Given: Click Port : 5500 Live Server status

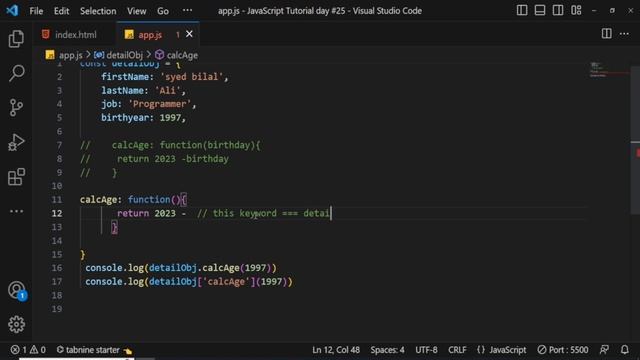Looking at the screenshot, I should (563, 350).
